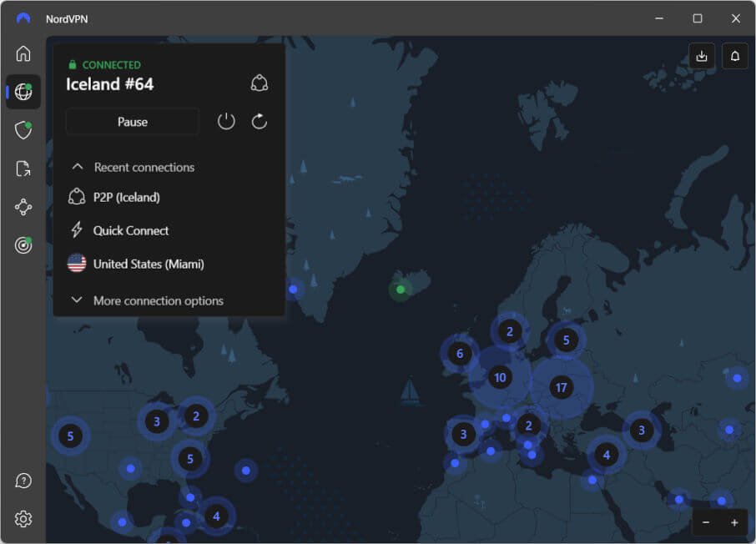Image resolution: width=756 pixels, height=544 pixels.
Task: Open the file sharing sidebar icon
Action: 23,169
